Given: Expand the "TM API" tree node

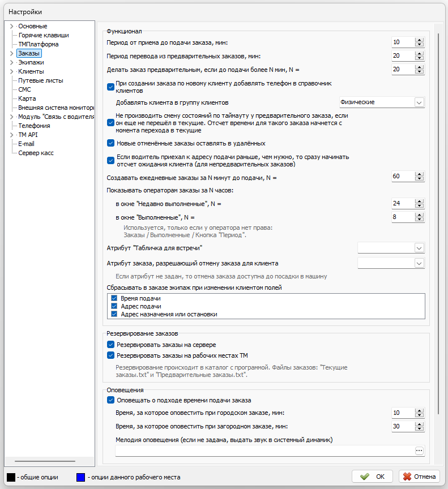Looking at the screenshot, I should coord(11,135).
